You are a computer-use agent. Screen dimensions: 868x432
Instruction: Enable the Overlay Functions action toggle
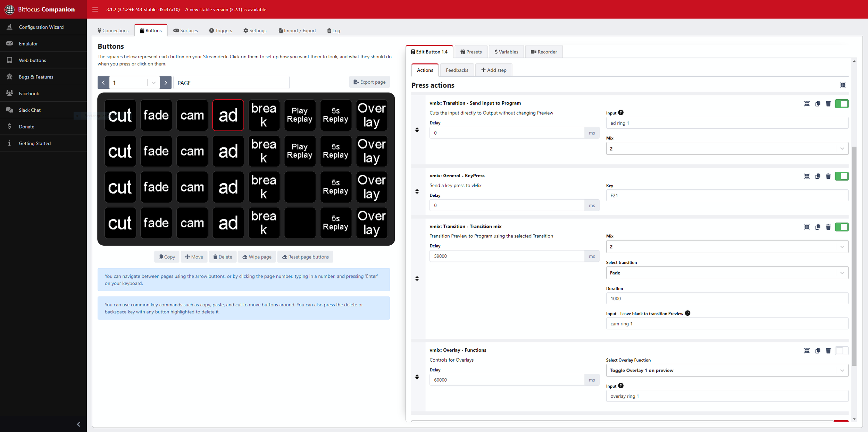842,351
